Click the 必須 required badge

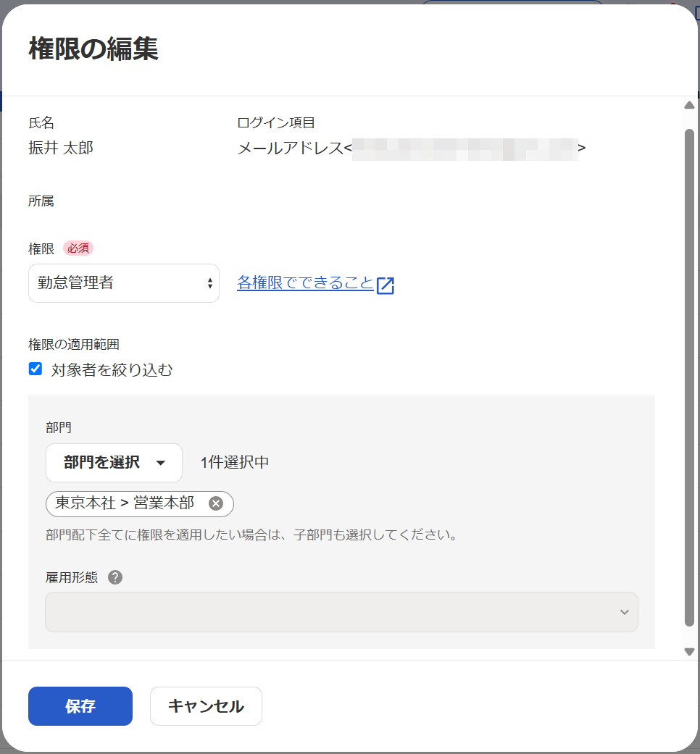coord(78,248)
